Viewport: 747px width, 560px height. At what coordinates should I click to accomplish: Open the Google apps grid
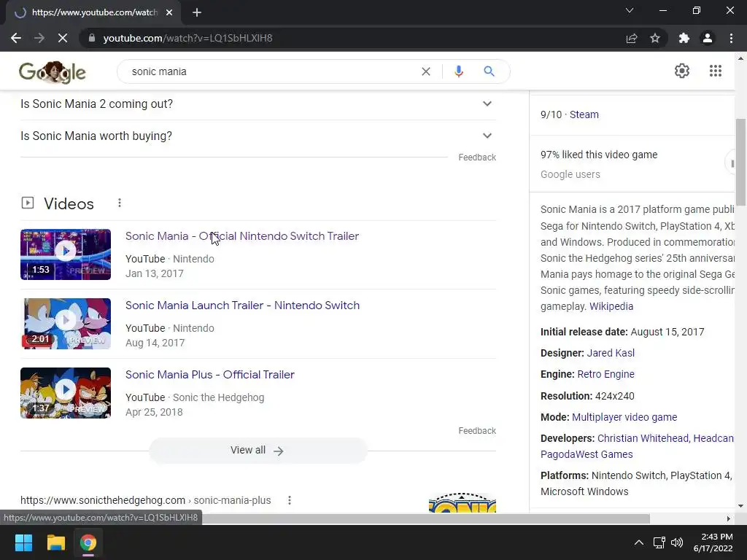pos(715,71)
